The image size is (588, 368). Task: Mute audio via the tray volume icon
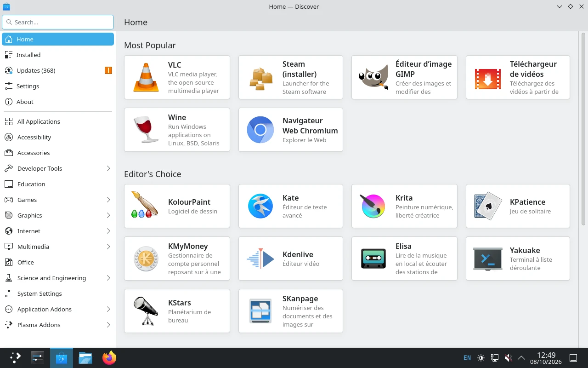point(508,358)
